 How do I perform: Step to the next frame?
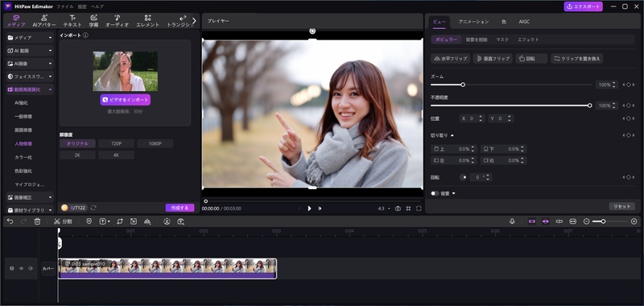pos(320,209)
